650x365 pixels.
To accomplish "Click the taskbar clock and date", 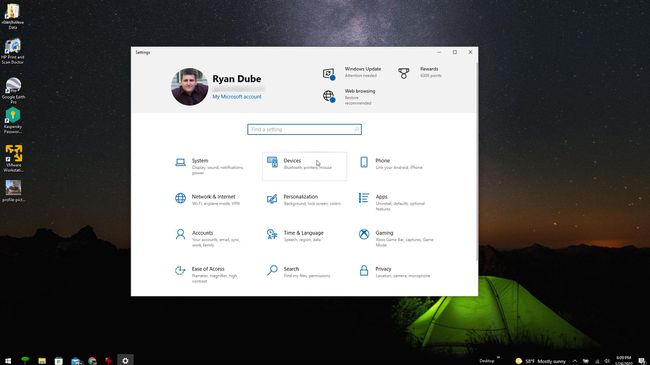I will coord(623,360).
